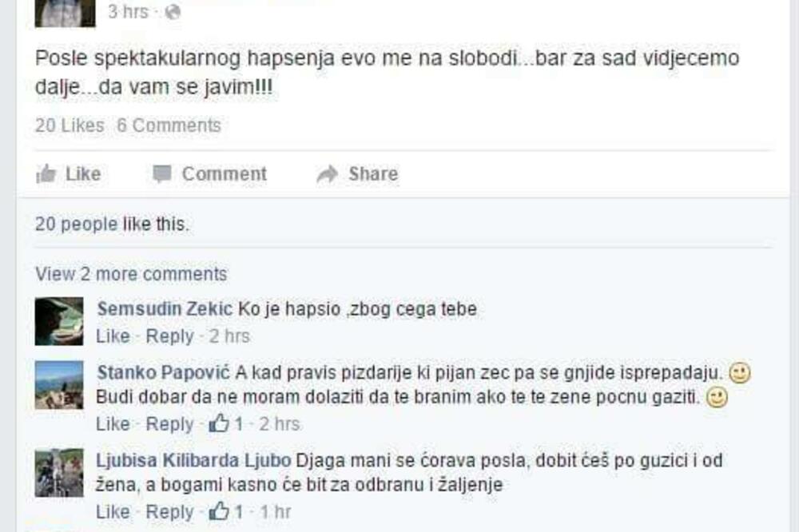The image size is (799, 532).
Task: Click the Comment speech bubble icon
Action: (x=162, y=174)
